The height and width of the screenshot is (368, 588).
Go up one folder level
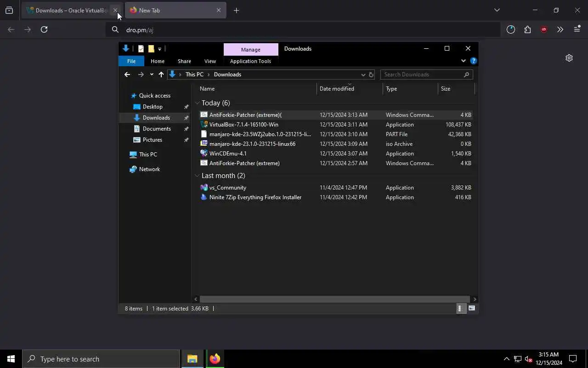161,75
